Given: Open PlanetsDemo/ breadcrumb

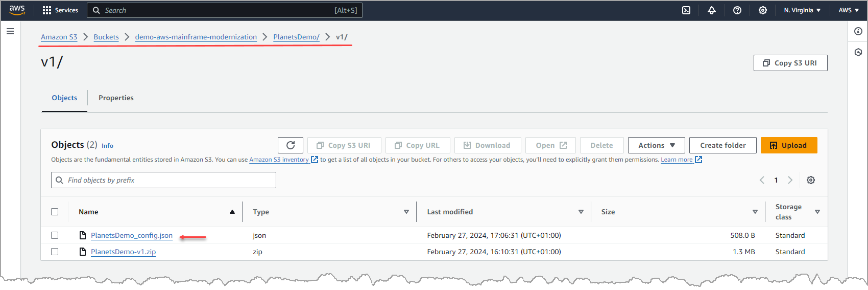Looking at the screenshot, I should pos(296,37).
